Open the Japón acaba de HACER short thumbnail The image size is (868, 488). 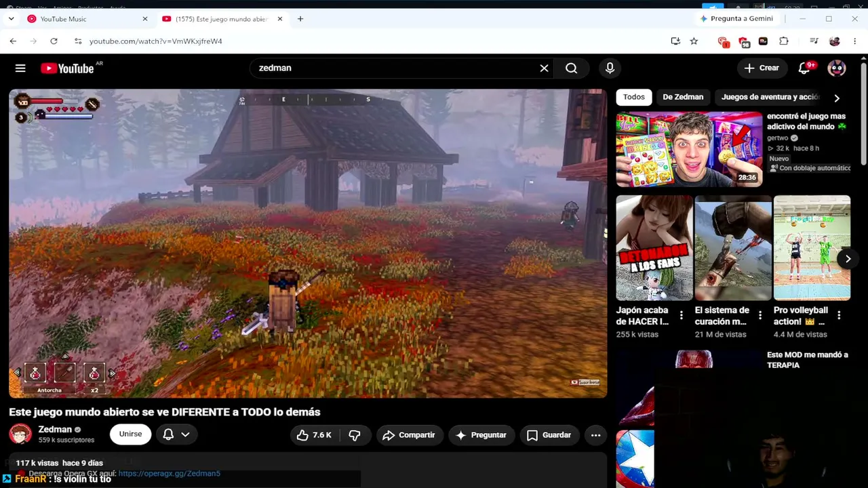point(654,248)
